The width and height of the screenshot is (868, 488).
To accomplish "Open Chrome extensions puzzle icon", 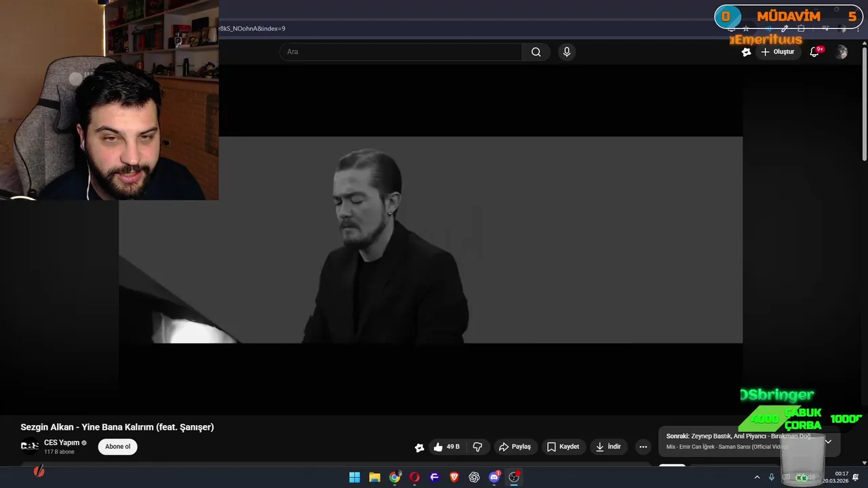I will (x=801, y=28).
